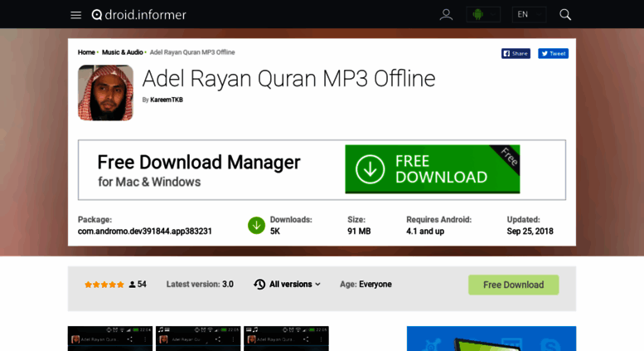644x351 pixels.
Task: Click the Adel Rayan app icon
Action: (105, 93)
